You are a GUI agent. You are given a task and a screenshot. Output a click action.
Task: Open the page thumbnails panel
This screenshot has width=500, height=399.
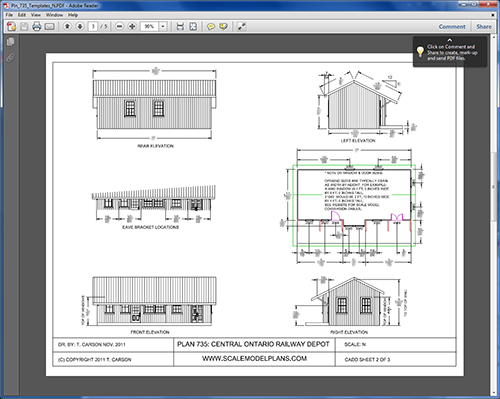(x=10, y=42)
